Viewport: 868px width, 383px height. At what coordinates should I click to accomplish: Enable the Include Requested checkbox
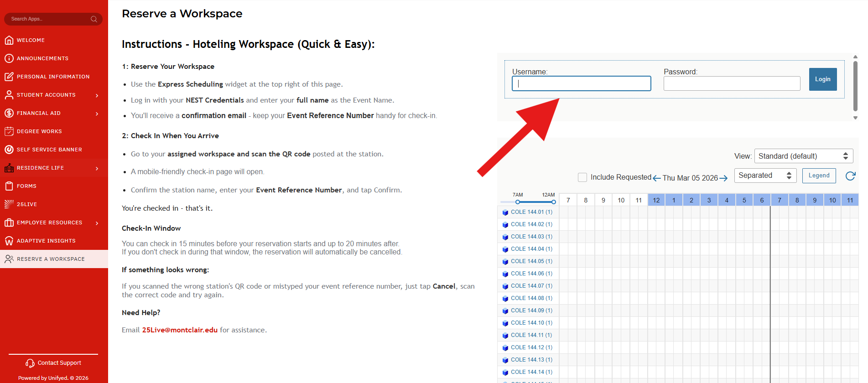582,177
